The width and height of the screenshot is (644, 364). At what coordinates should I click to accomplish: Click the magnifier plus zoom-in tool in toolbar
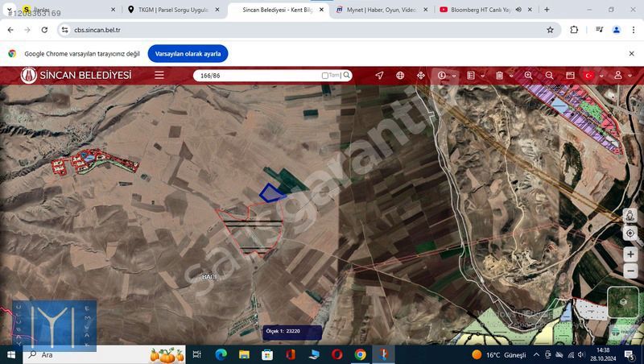coord(529,75)
